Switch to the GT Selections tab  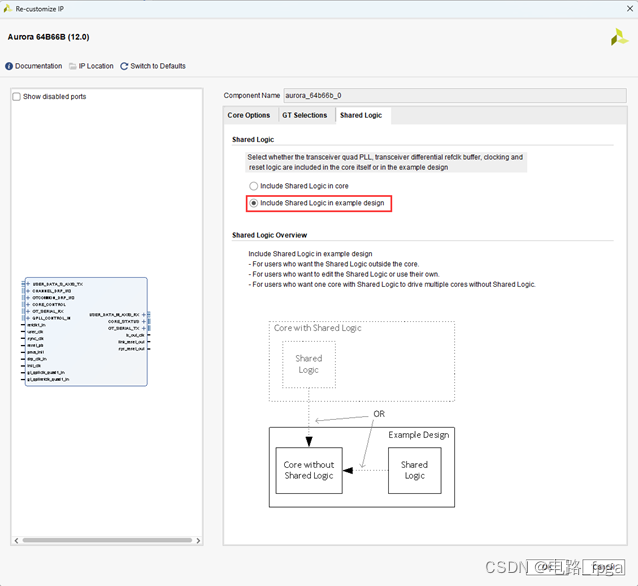[305, 115]
